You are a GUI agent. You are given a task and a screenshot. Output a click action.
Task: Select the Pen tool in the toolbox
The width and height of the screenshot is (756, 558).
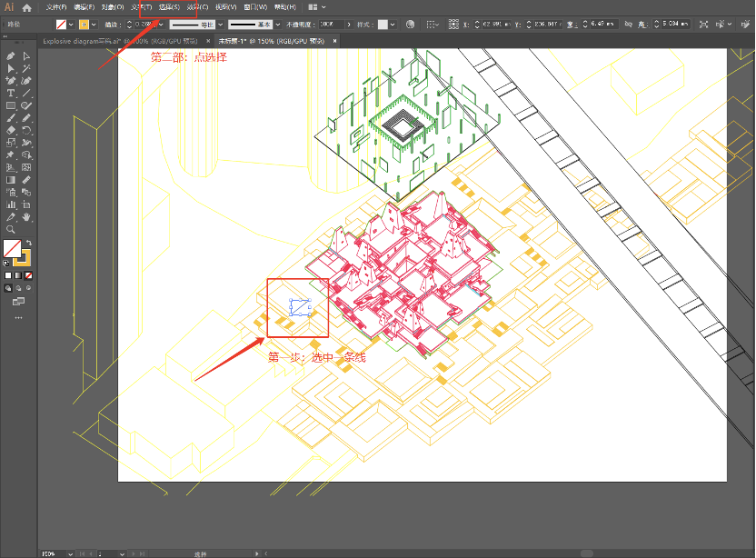(11, 56)
